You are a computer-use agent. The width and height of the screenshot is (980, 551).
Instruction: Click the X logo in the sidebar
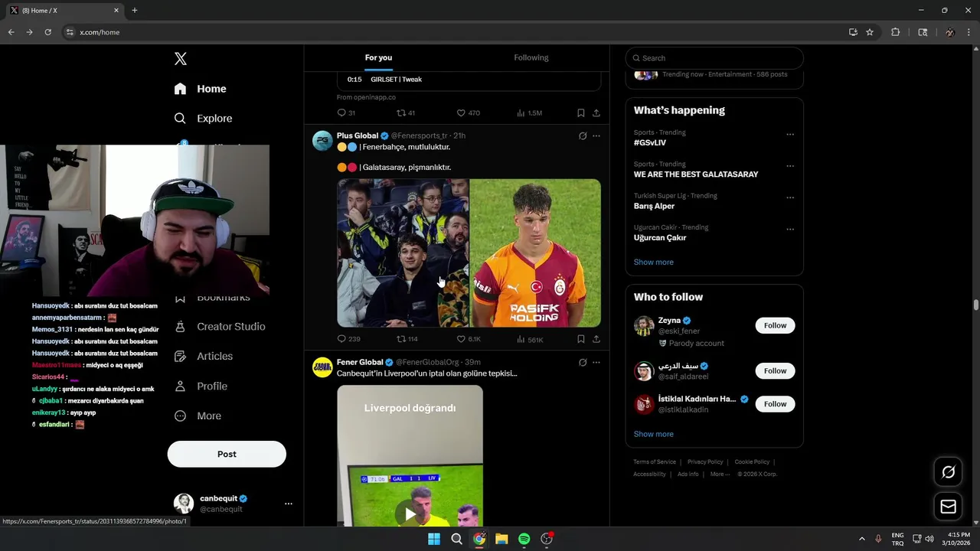pyautogui.click(x=181, y=59)
